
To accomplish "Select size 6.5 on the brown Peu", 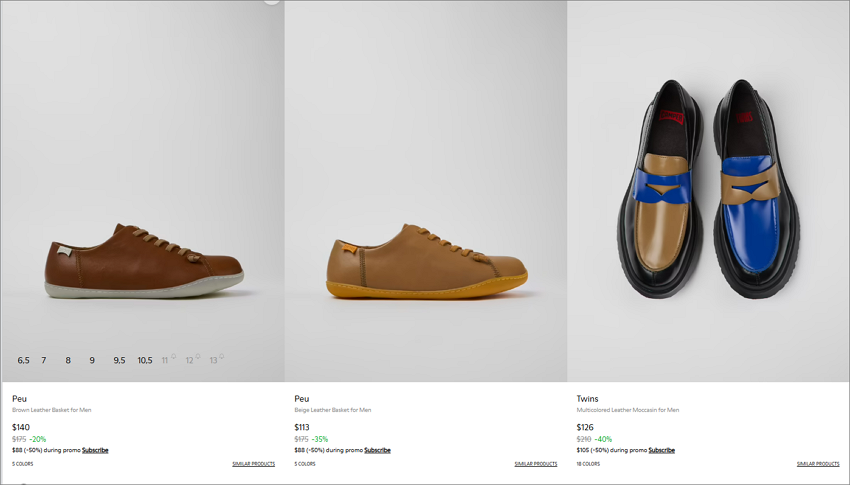I will point(23,360).
